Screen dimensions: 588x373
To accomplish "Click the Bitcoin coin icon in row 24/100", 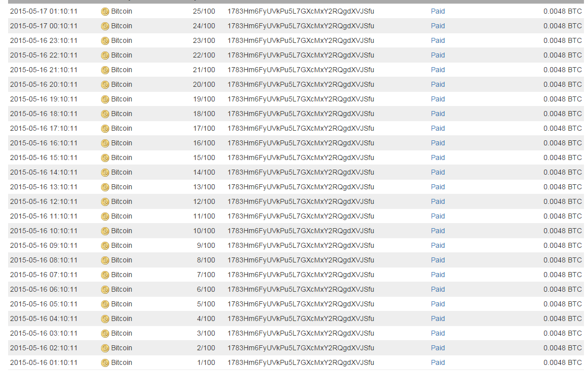I will tap(105, 27).
